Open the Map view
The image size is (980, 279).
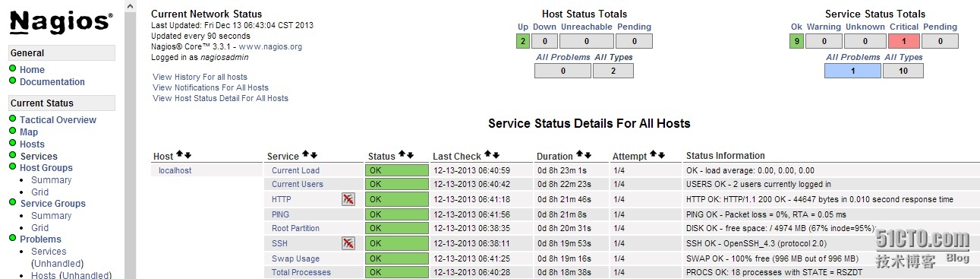click(x=29, y=132)
